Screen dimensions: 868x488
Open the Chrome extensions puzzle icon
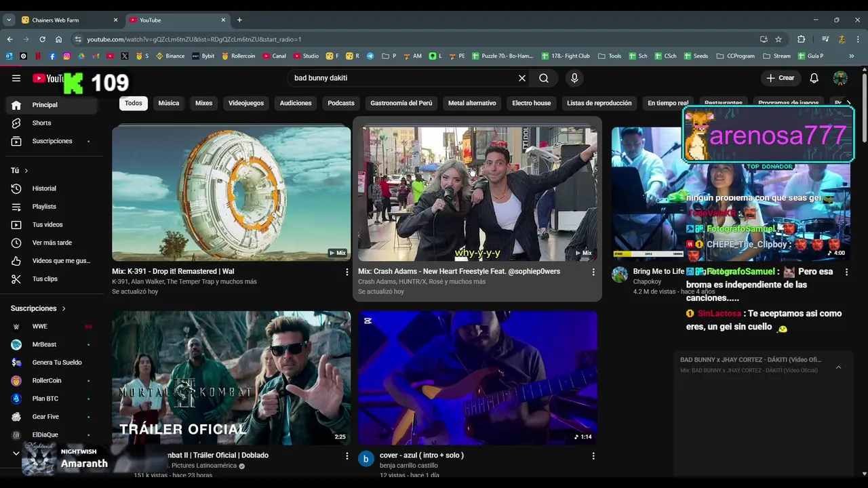pyautogui.click(x=801, y=39)
